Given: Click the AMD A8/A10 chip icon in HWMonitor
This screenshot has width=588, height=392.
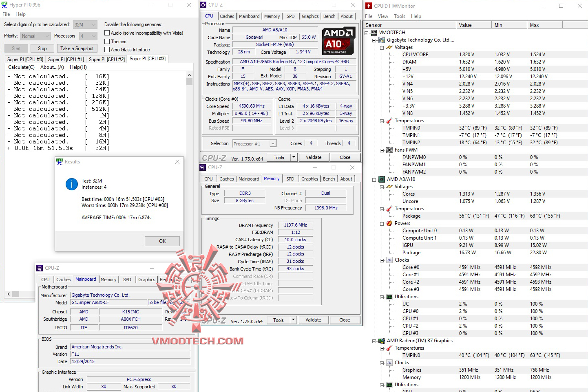Looking at the screenshot, I should (382, 179).
